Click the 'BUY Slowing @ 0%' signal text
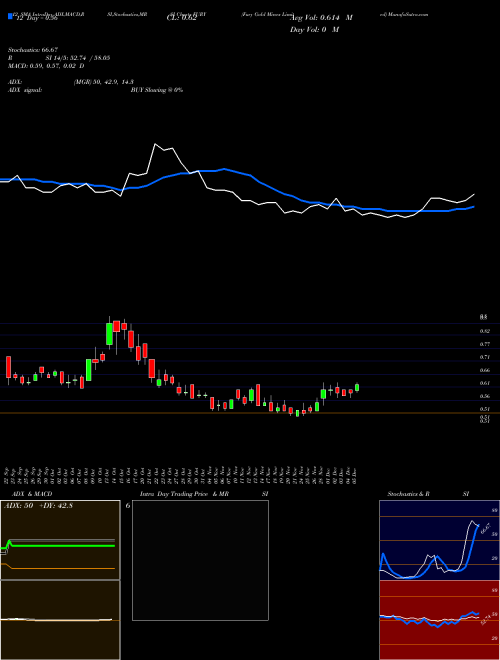The width and height of the screenshot is (500, 660). [x=157, y=90]
